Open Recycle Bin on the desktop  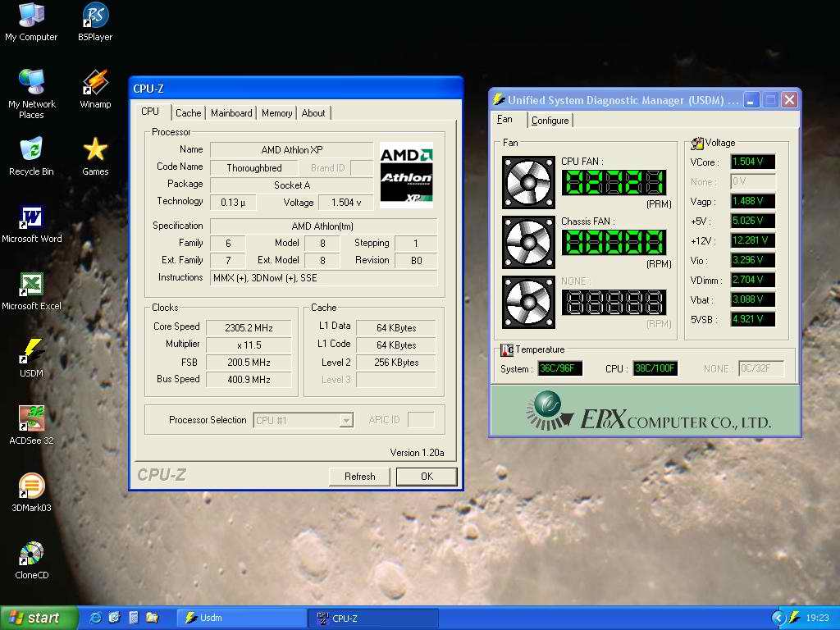31,150
